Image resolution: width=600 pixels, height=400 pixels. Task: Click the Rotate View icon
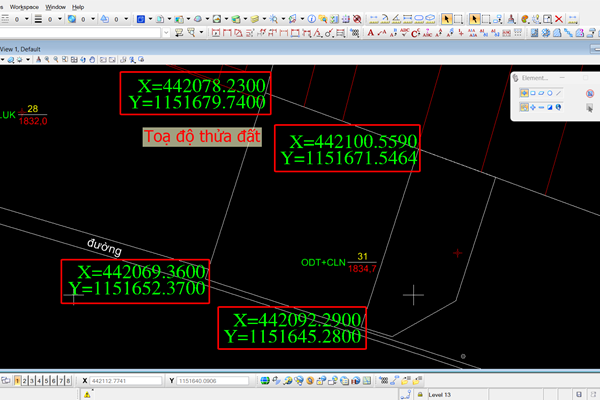point(83,60)
